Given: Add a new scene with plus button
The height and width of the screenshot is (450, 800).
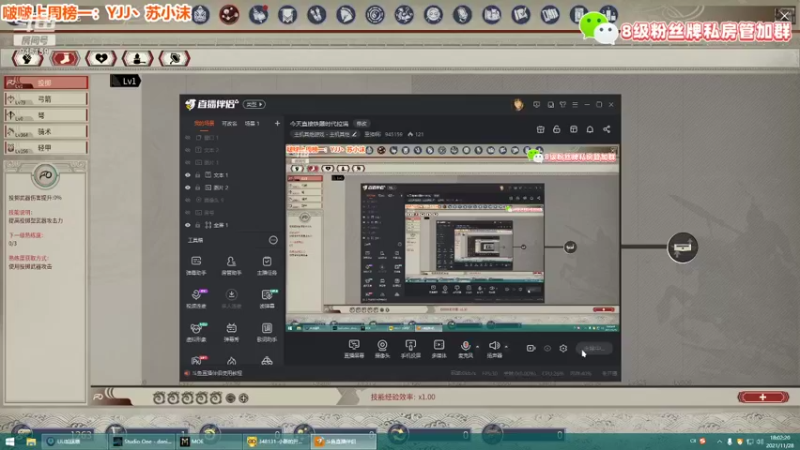Looking at the screenshot, I should (278, 123).
